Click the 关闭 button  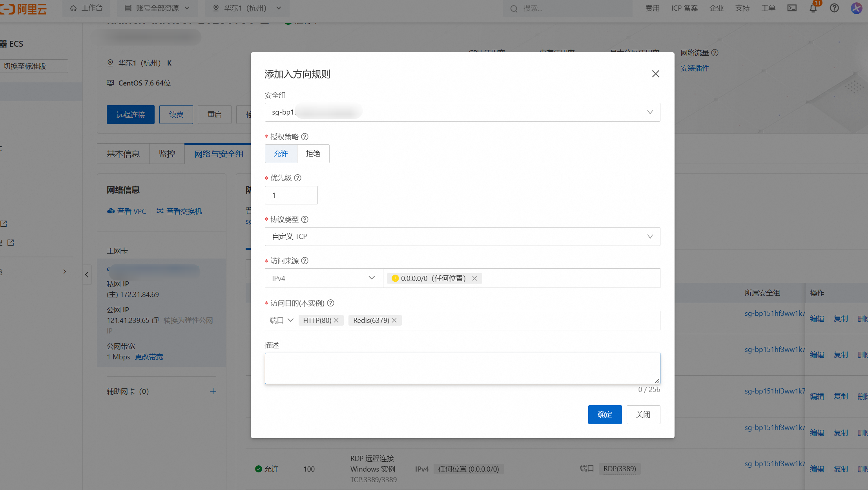643,415
